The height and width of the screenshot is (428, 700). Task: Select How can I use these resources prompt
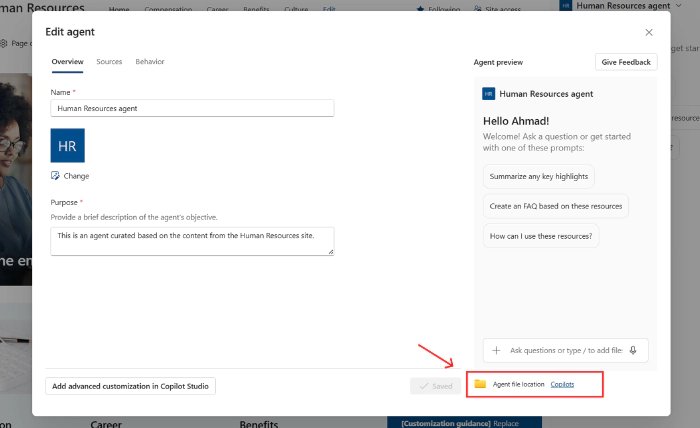pyautogui.click(x=541, y=236)
